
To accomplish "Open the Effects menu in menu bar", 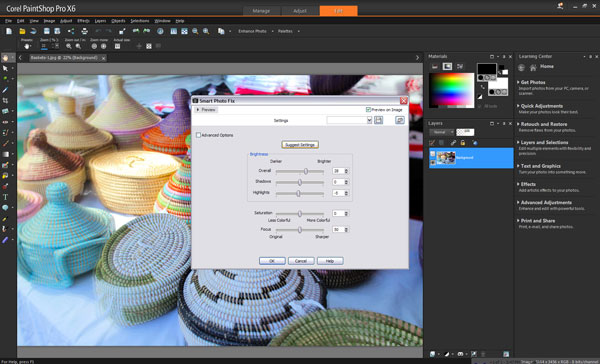I will point(83,21).
